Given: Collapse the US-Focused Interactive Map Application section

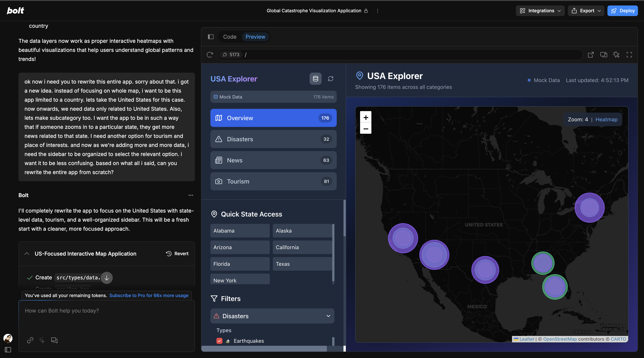Looking at the screenshot, I should coord(27,254).
